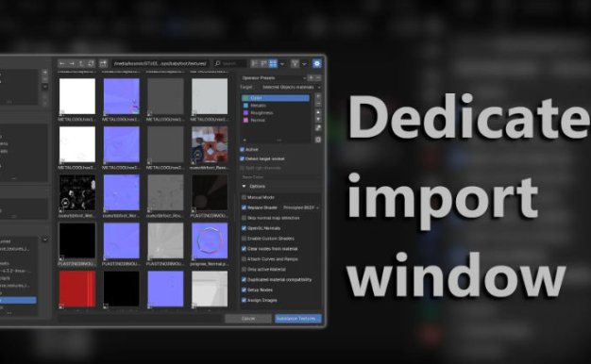Toggle the file filter funnel icon
The height and width of the screenshot is (364, 591).
[295, 63]
